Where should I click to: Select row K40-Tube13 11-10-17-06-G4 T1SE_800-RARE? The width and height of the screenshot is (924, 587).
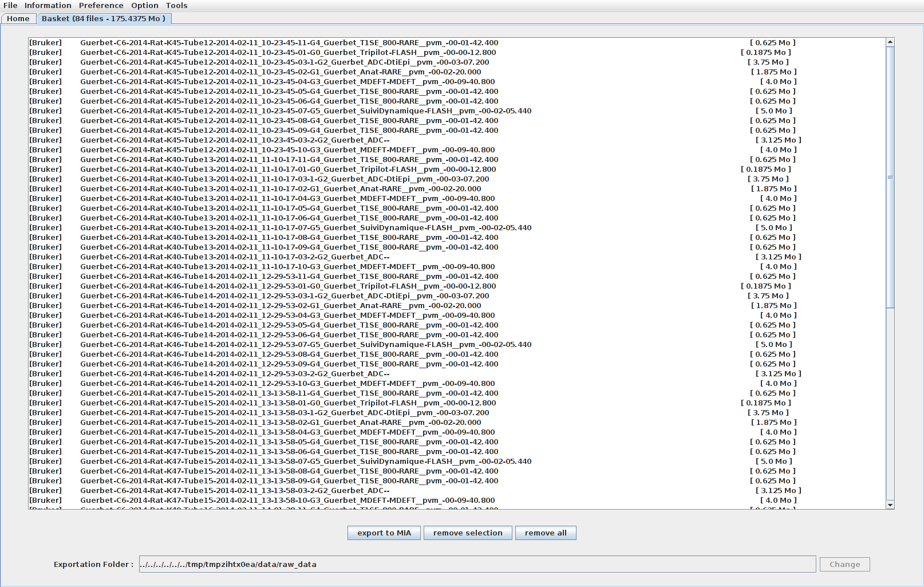(457, 218)
